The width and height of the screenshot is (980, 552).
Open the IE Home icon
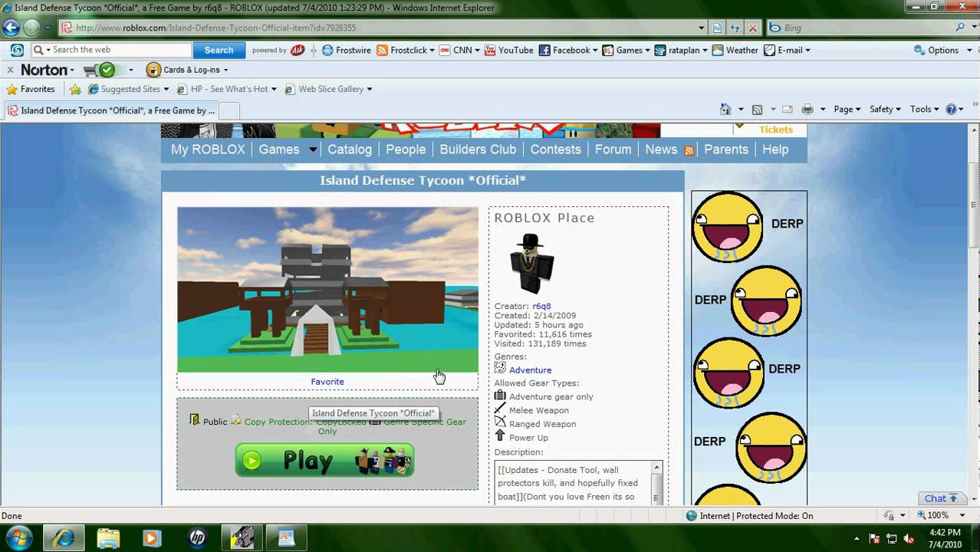[x=725, y=109]
